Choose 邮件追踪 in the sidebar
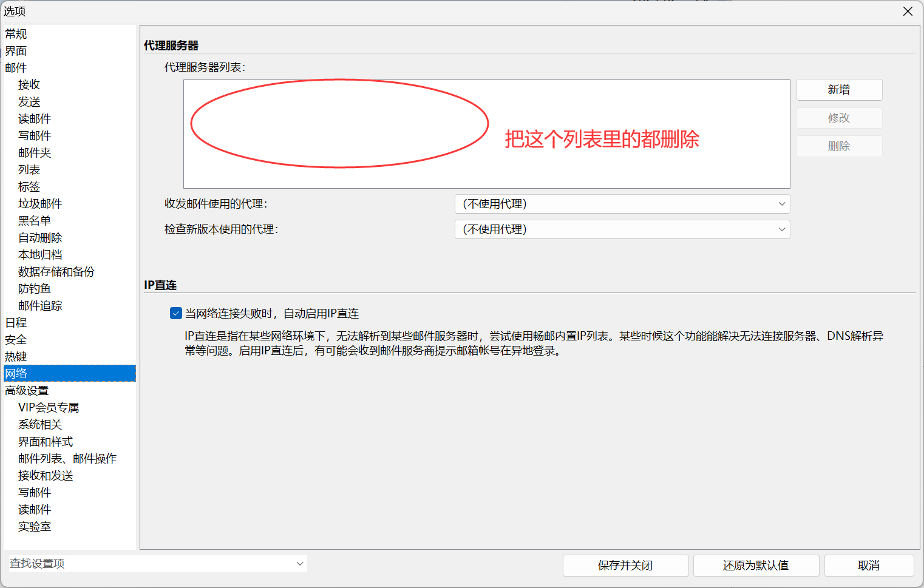The image size is (924, 588). click(x=40, y=306)
